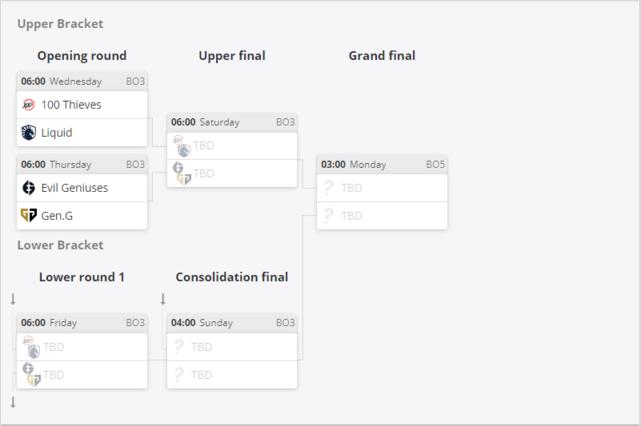Open the 03:00 Monday BO5 Grand final header
This screenshot has height=426, width=641.
[382, 164]
